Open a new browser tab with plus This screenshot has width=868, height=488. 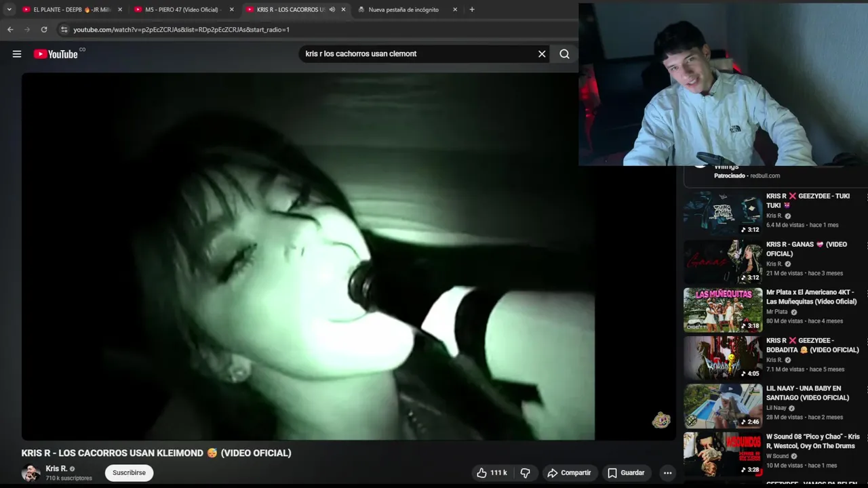point(472,9)
